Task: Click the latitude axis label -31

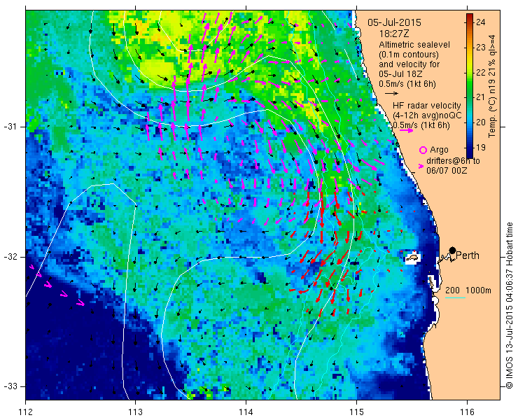Action: pyautogui.click(x=10, y=127)
